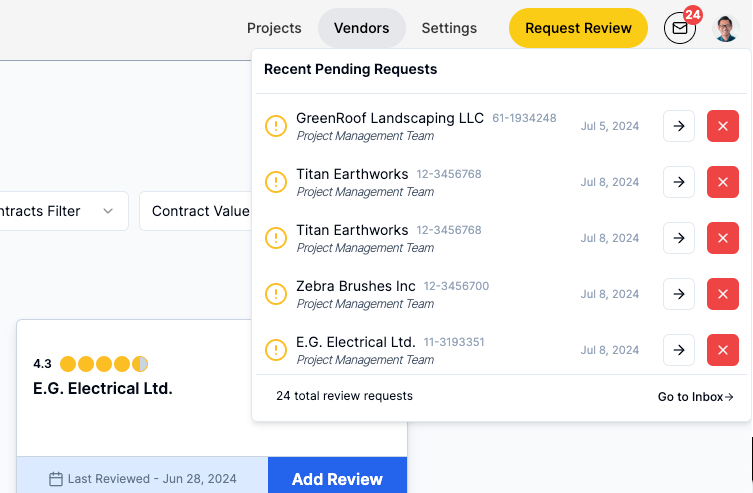Select the Vendors tab
This screenshot has width=753, height=493.
coord(362,28)
